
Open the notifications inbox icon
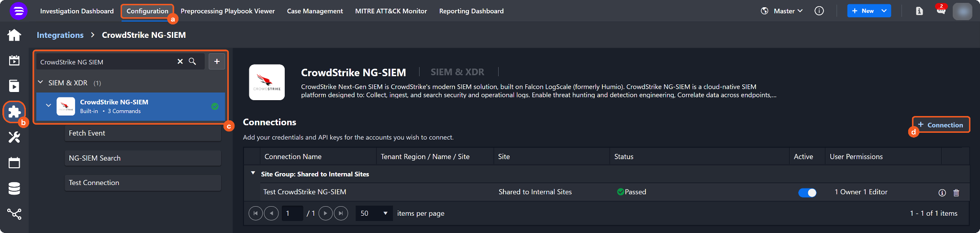coord(941,11)
